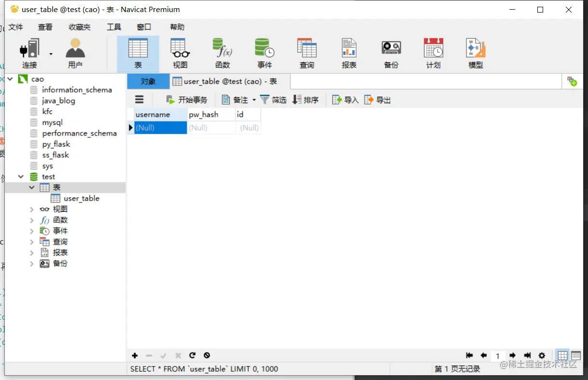Screen dimensions: 588x380
Task: Collapse the 表 tables node
Action: coord(32,187)
